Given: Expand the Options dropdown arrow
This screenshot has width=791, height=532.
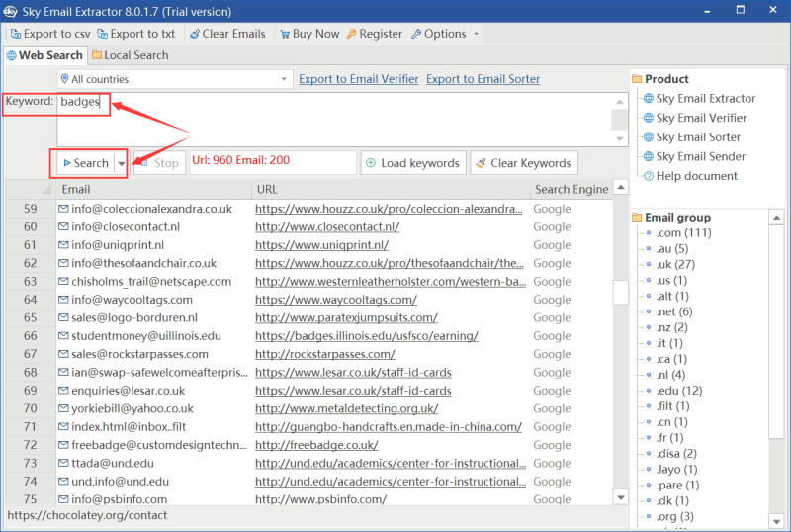Looking at the screenshot, I should click(476, 34).
